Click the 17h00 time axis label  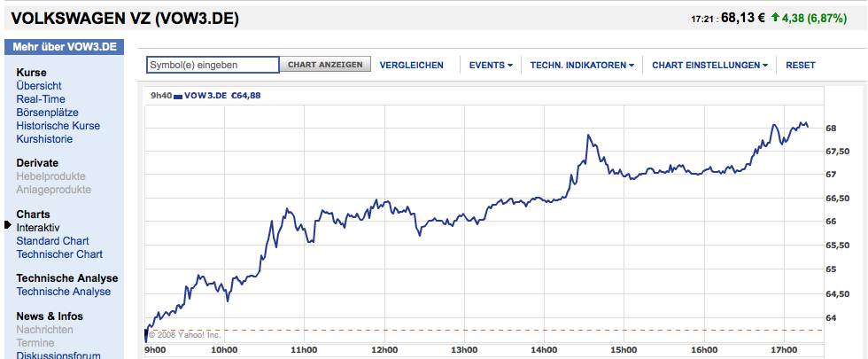coord(784,350)
